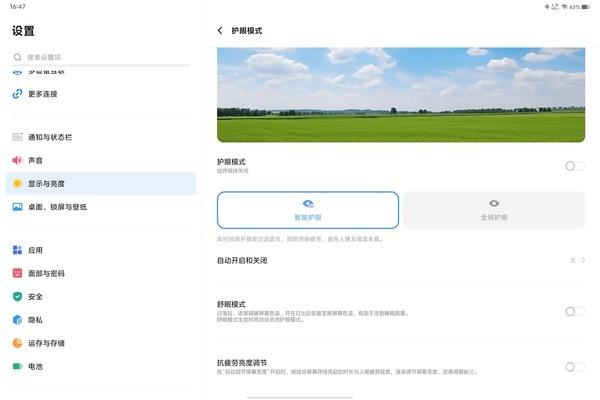This screenshot has height=400, width=600.
Task: Expand chevron on 自动开启和关闭 row
Action: click(x=583, y=260)
